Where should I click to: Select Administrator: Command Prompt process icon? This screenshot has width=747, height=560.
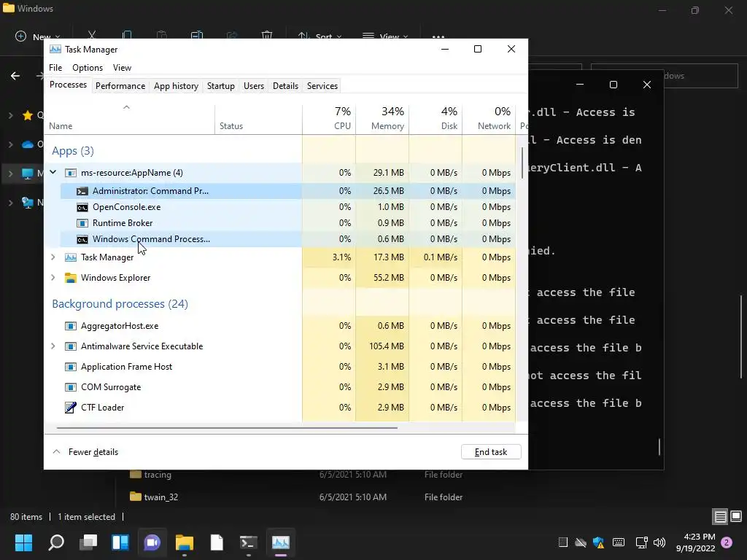(82, 191)
